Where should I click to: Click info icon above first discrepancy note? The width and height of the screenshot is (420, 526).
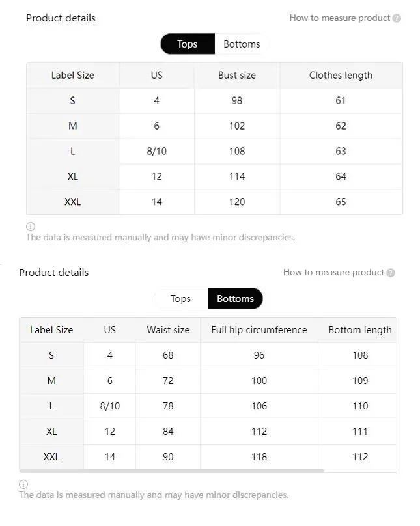click(30, 227)
